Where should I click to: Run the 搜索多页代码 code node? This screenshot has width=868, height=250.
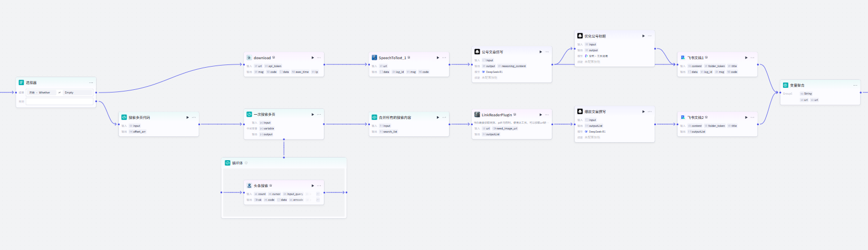click(x=187, y=117)
